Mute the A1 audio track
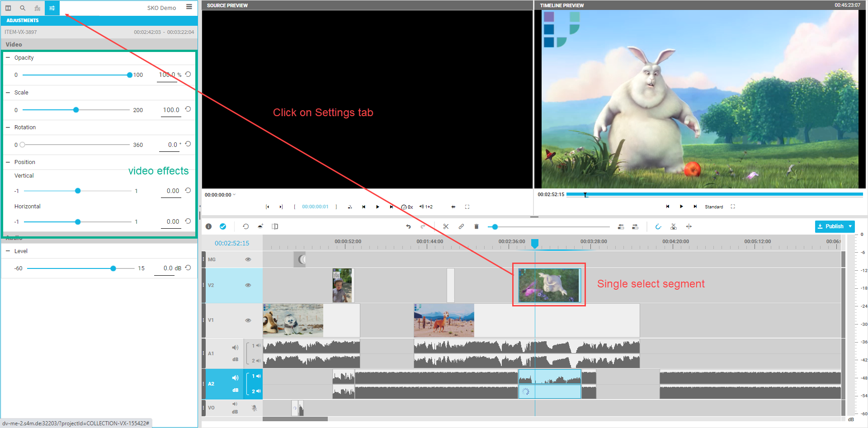The height and width of the screenshot is (428, 868). (235, 348)
